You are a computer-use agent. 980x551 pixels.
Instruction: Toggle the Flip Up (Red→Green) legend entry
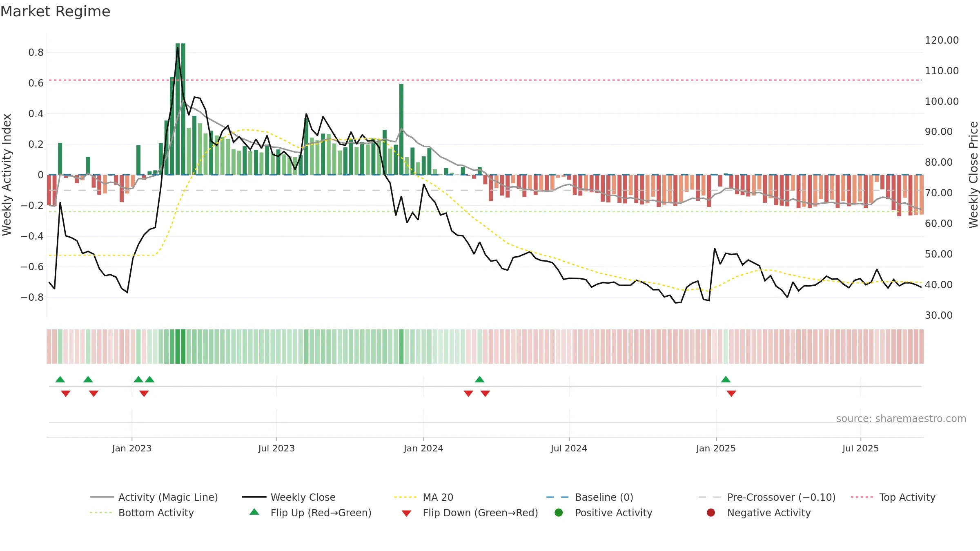[310, 513]
